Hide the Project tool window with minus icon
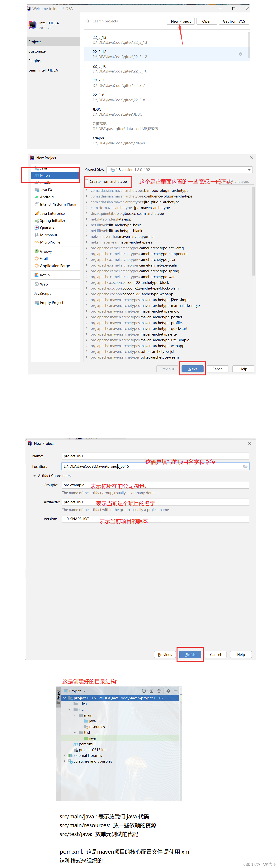This screenshot has height=868, width=279. click(175, 691)
